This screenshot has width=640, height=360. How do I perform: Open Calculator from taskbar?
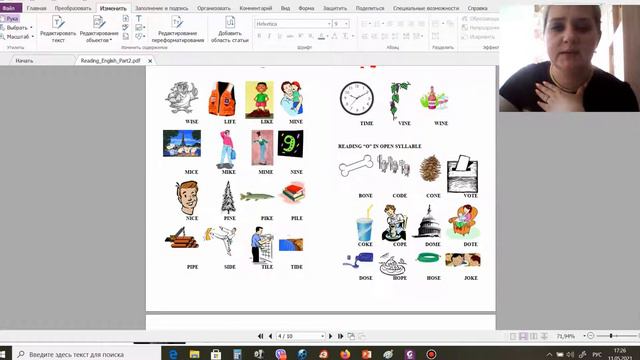click(237, 354)
